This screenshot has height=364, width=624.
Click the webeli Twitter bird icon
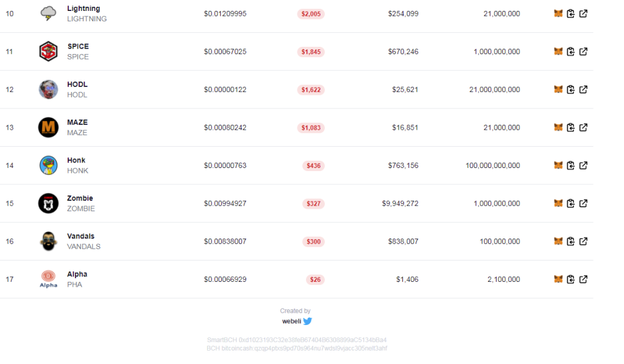tap(308, 321)
